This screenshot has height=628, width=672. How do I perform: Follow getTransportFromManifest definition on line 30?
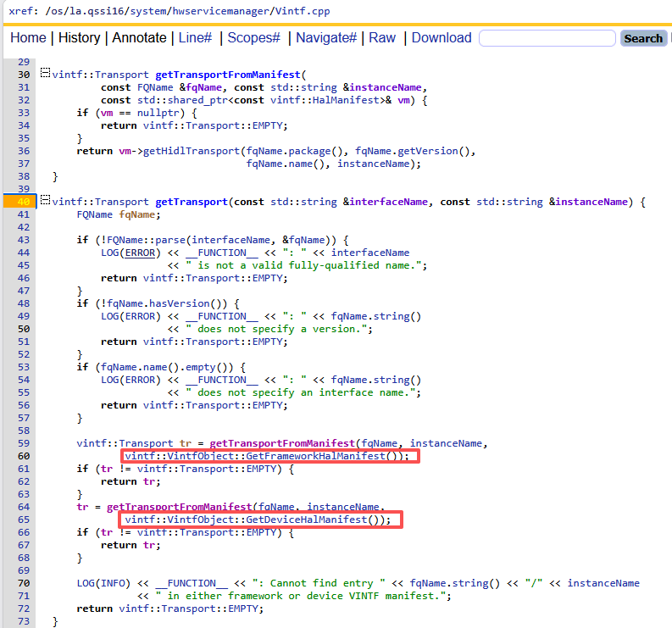click(228, 75)
